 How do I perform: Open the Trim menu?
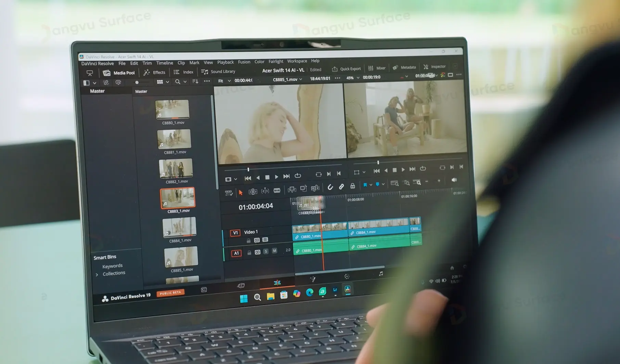point(147,63)
